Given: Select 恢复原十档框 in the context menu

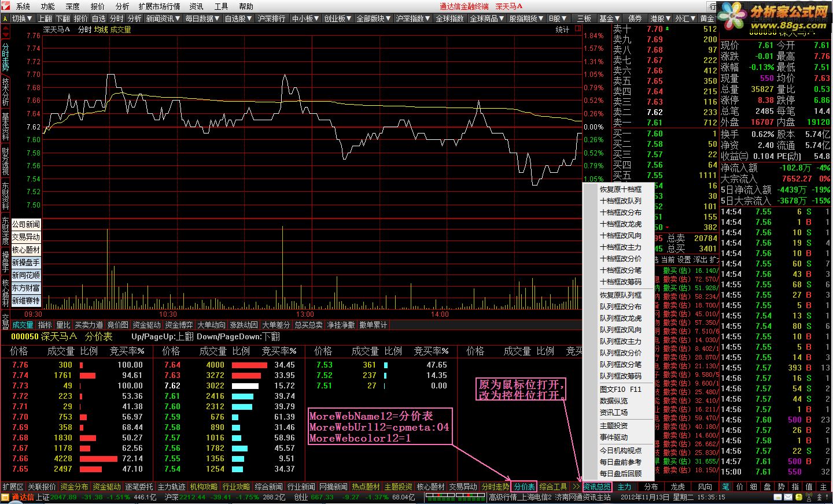Looking at the screenshot, I should click(620, 190).
